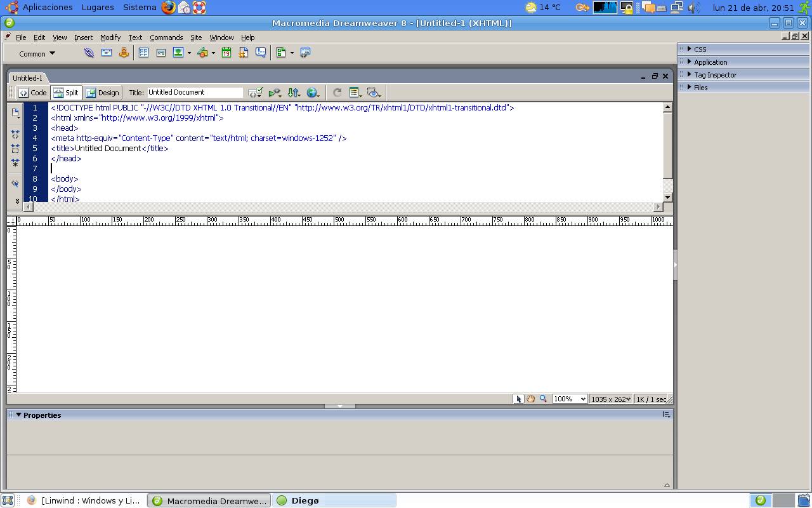Choose the Hand tool in status bar
The image size is (812, 508).
click(x=530, y=399)
